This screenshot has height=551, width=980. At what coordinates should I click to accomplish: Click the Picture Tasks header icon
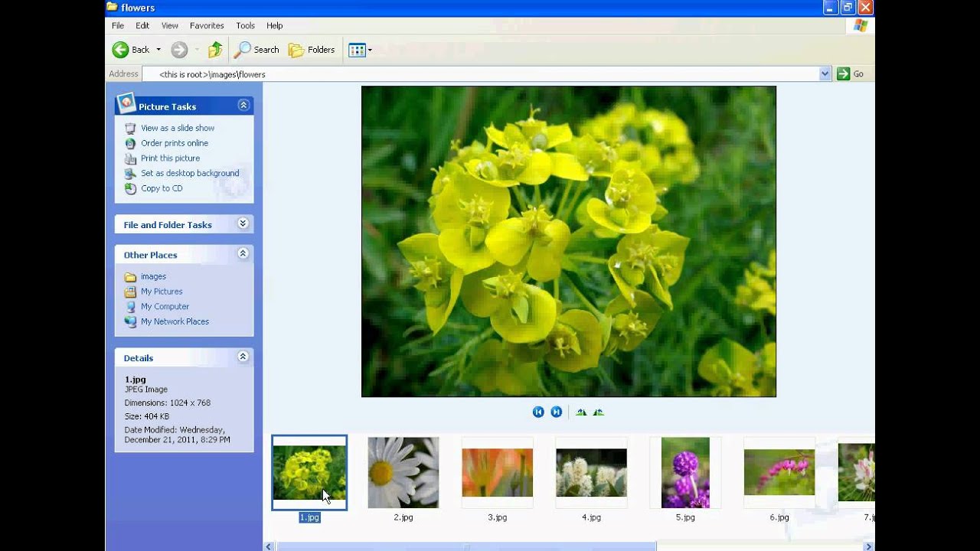coord(126,104)
